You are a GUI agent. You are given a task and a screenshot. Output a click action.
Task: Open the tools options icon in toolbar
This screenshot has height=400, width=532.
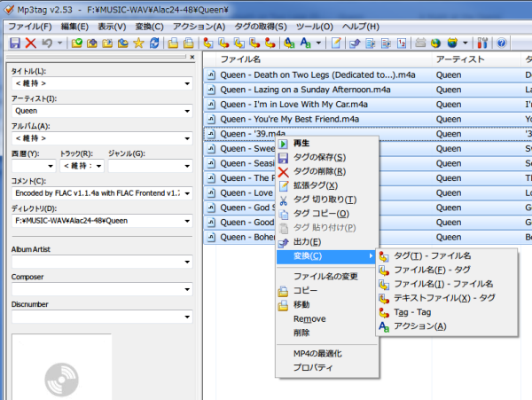(483, 43)
